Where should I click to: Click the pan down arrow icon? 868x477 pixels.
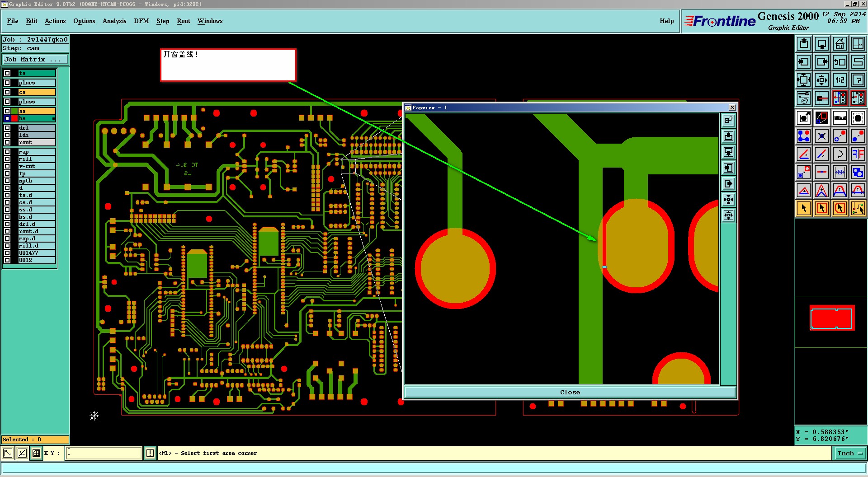click(x=822, y=44)
